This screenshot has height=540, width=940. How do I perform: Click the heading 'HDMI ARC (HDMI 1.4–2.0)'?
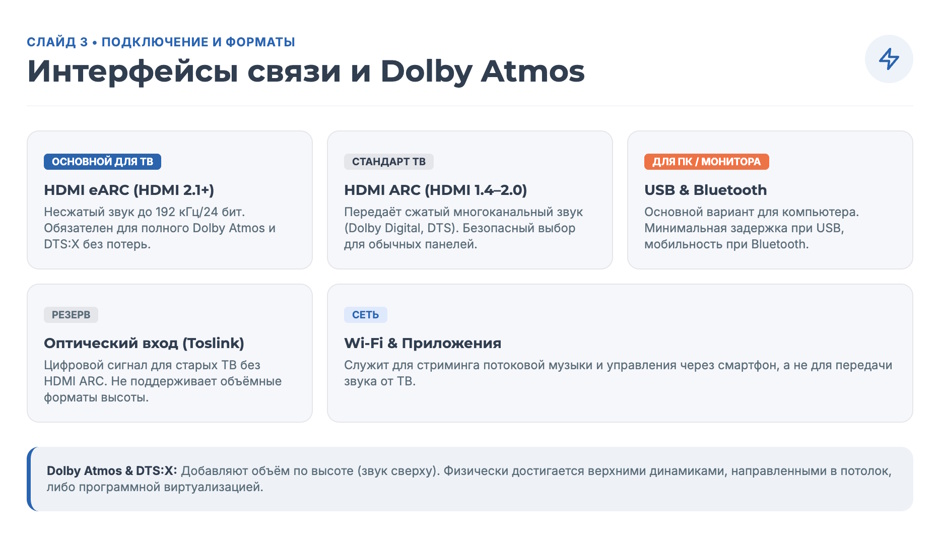coord(435,190)
